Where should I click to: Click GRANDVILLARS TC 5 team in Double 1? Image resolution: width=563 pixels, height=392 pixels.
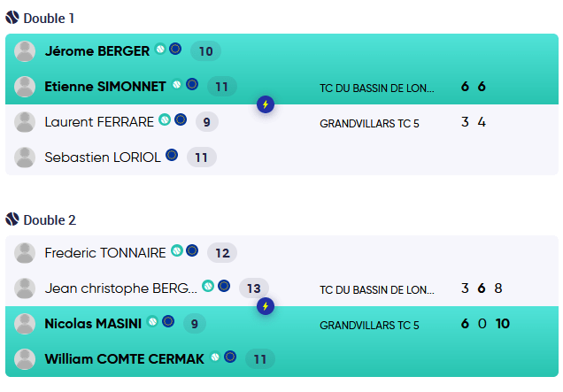coord(369,123)
